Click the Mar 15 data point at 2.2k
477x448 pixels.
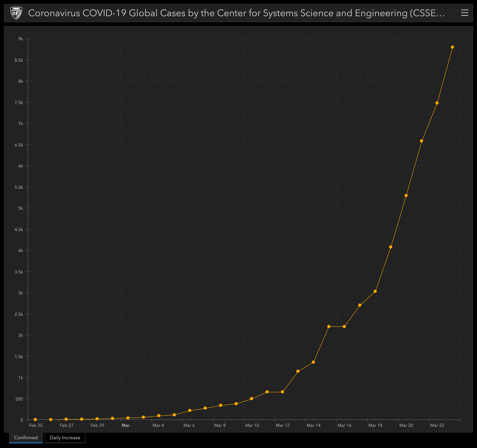point(329,327)
